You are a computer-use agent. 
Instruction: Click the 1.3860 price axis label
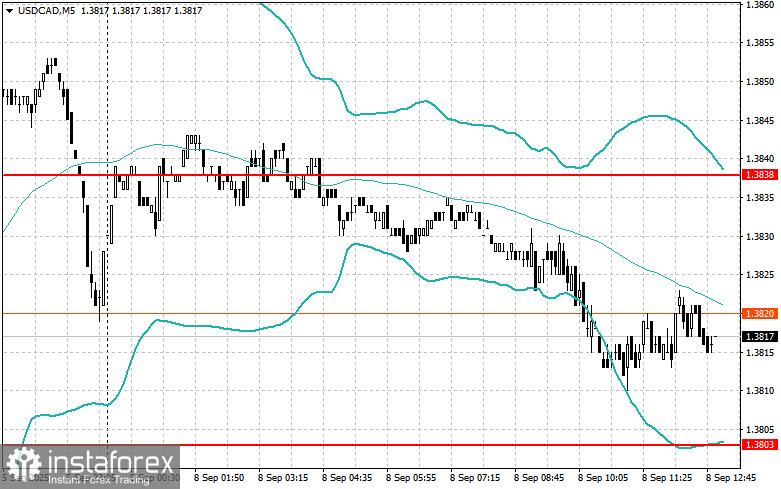(760, 4)
